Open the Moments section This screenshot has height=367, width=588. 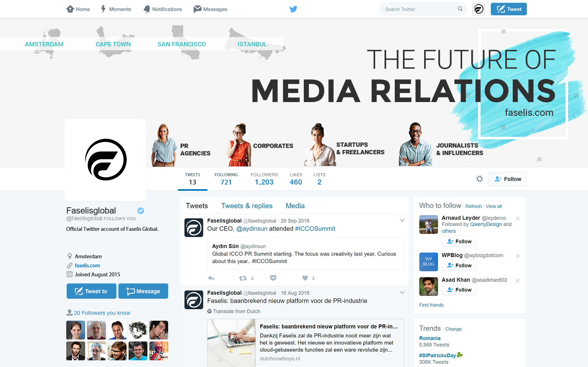click(x=116, y=9)
